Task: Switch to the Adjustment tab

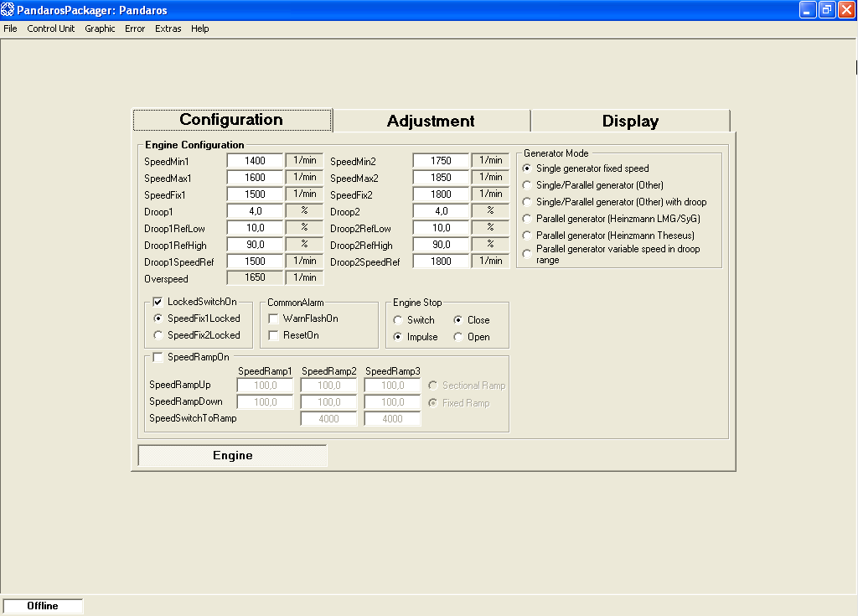Action: tap(432, 121)
